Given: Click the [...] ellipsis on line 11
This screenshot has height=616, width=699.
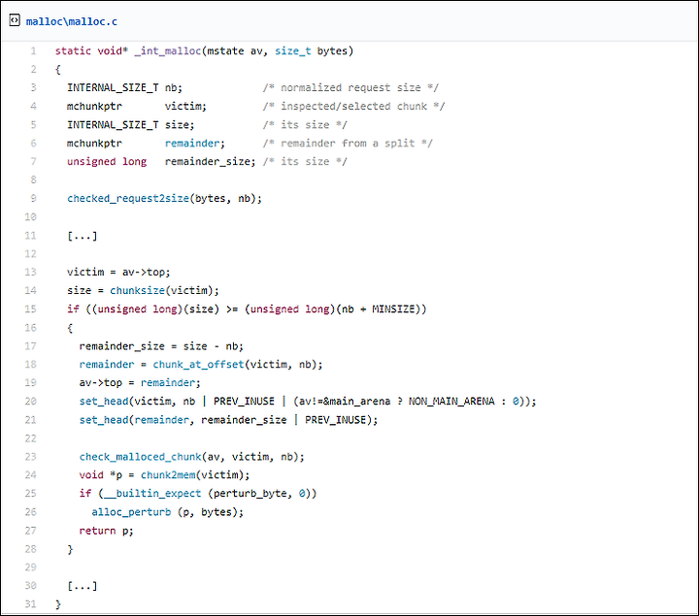Looking at the screenshot, I should point(82,236).
